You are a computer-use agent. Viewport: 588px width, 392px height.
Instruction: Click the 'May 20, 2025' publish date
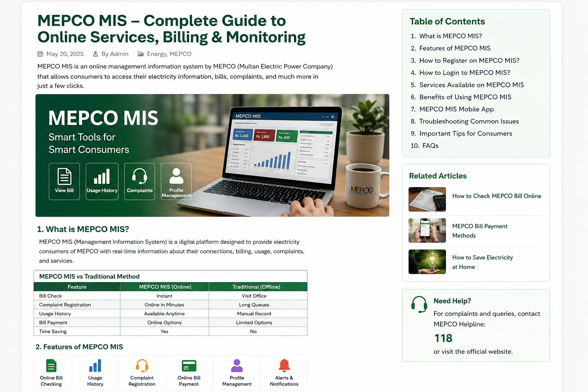(x=65, y=54)
